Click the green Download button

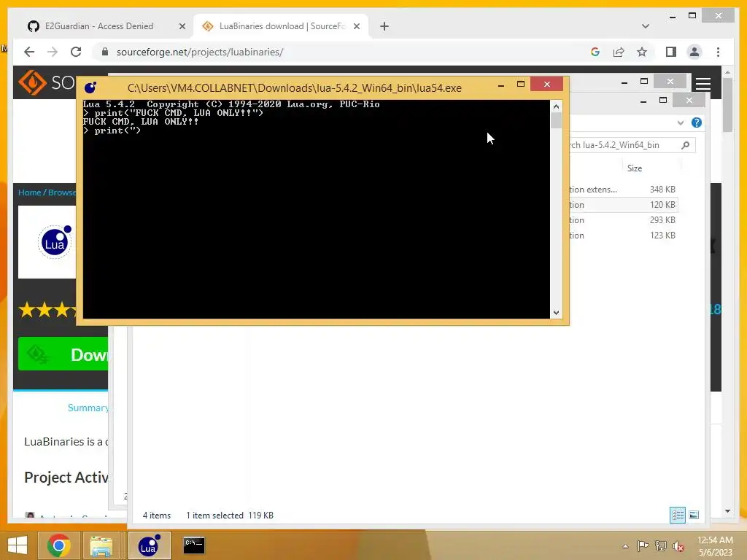click(x=63, y=354)
